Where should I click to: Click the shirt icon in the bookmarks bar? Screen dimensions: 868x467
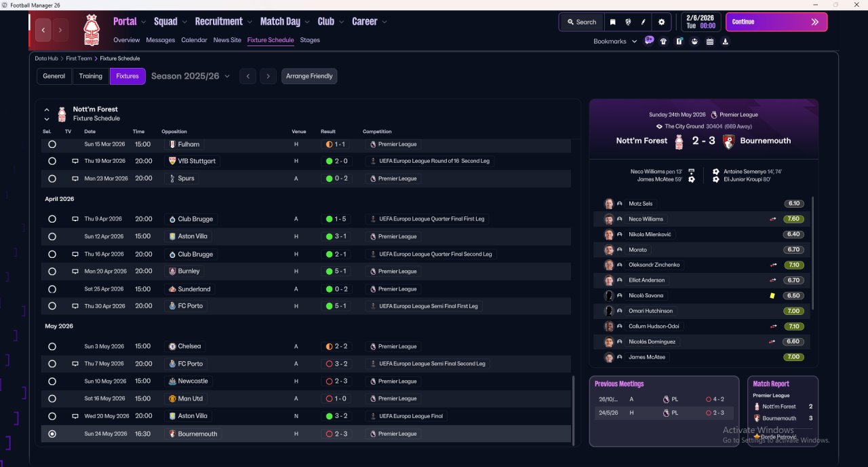pyautogui.click(x=663, y=41)
